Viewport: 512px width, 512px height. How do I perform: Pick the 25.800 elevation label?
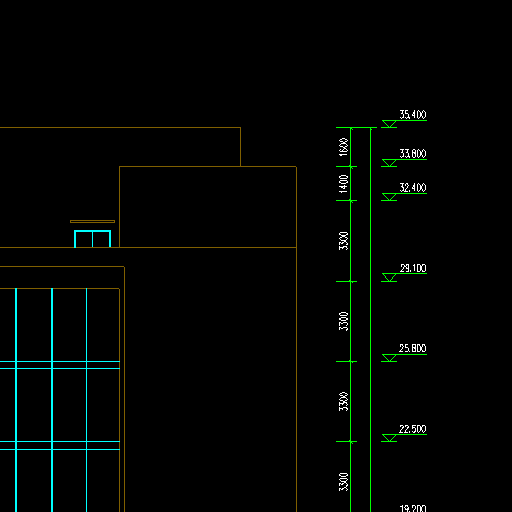click(413, 348)
